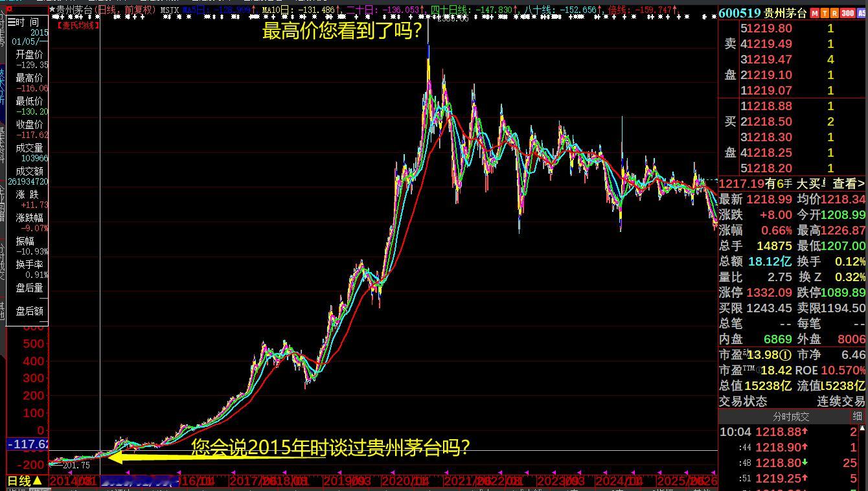
Task: Select stock code 600519
Action: [740, 13]
